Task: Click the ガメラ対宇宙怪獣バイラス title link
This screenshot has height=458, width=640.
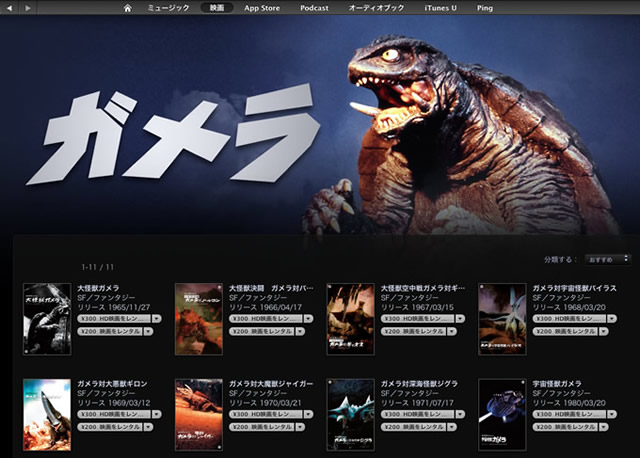Action: tap(575, 288)
